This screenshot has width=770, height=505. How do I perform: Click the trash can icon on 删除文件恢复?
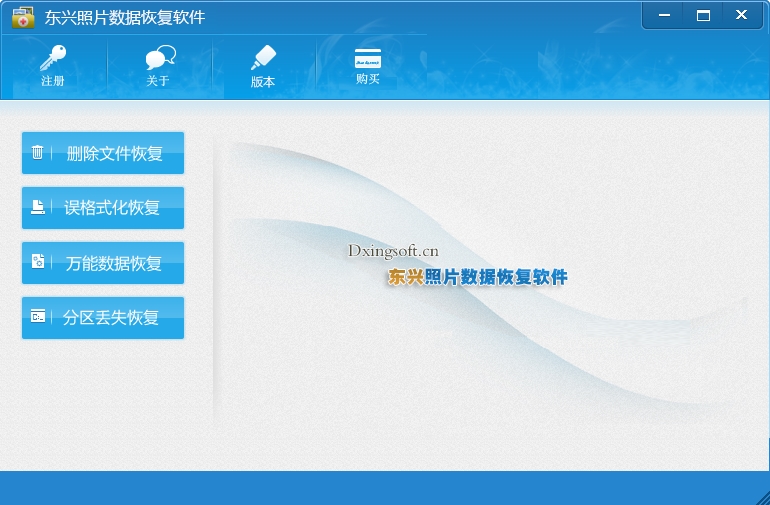[x=38, y=153]
